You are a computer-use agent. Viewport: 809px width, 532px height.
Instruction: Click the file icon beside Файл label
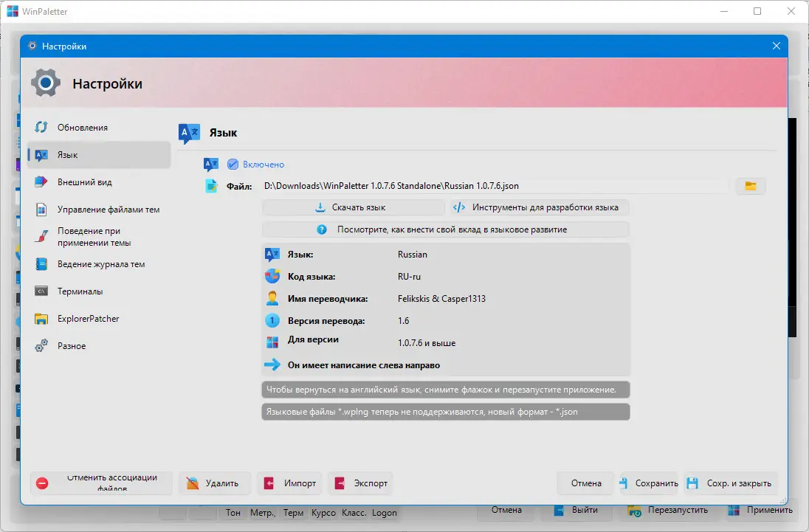212,186
